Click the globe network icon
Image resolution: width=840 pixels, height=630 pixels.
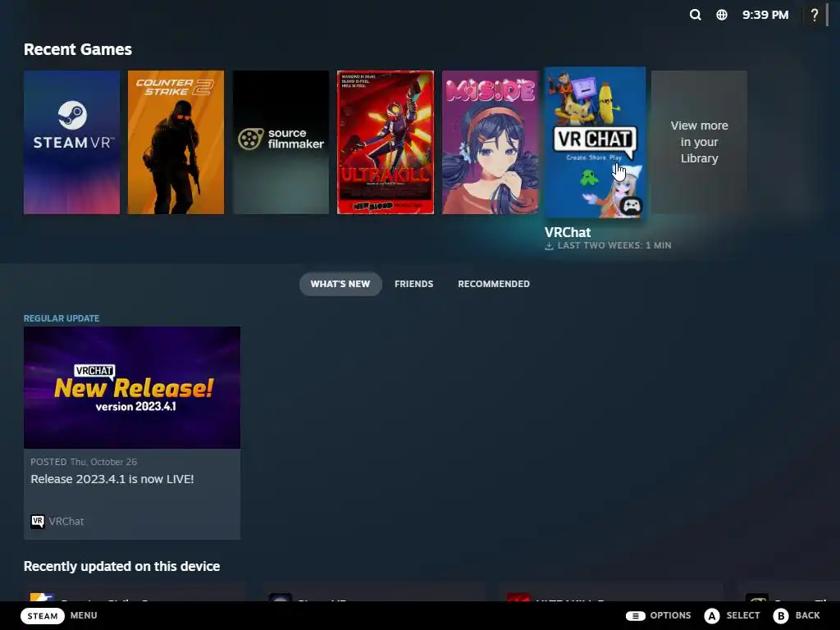pos(722,15)
